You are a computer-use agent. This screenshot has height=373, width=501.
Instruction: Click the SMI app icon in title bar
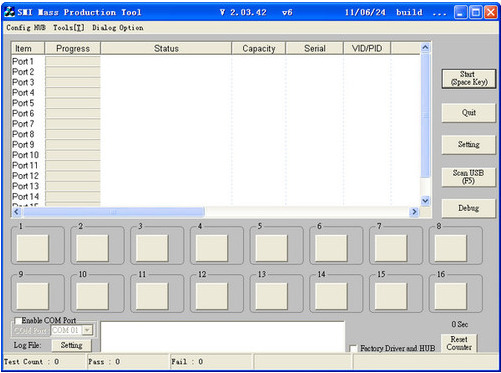pyautogui.click(x=9, y=12)
